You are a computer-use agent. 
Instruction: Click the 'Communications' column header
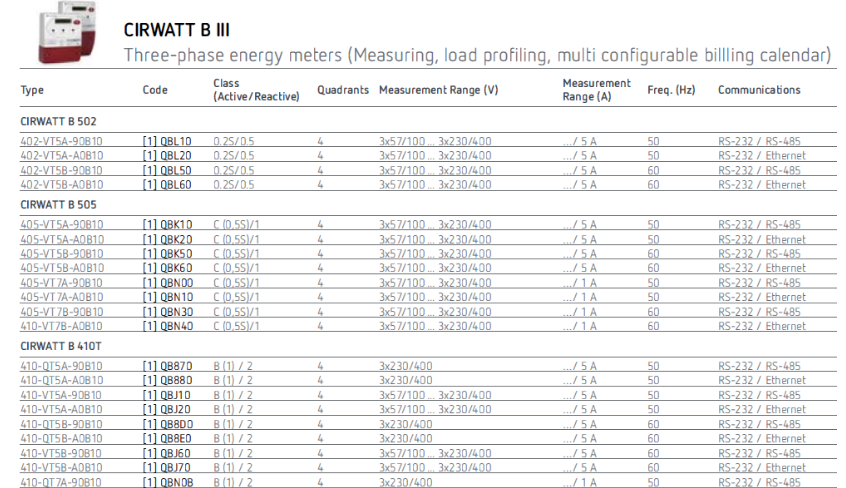click(x=759, y=90)
